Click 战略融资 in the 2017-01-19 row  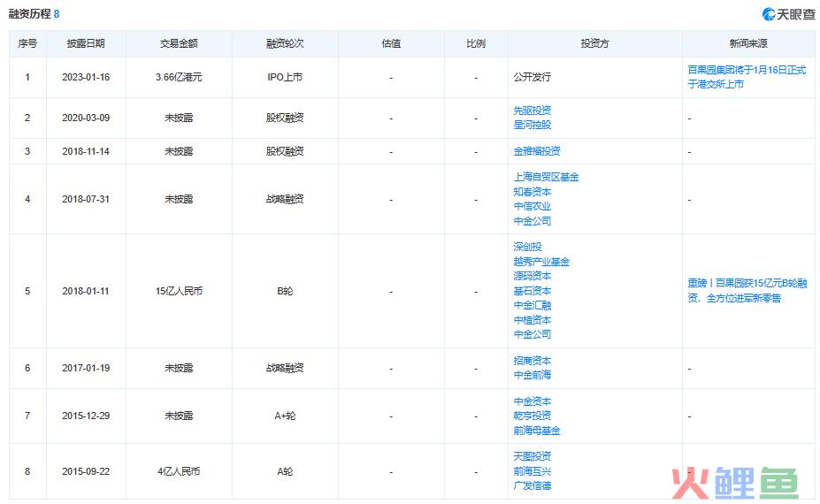tap(285, 368)
